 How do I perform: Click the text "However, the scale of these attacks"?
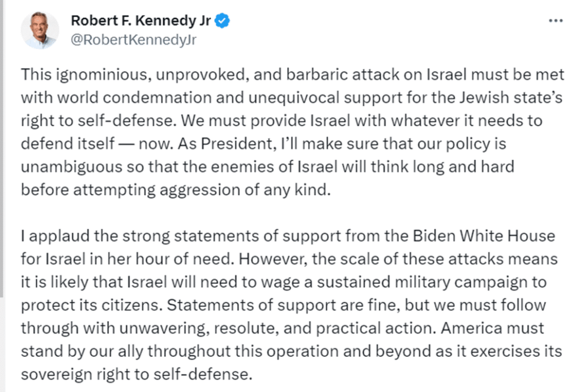tap(371, 259)
